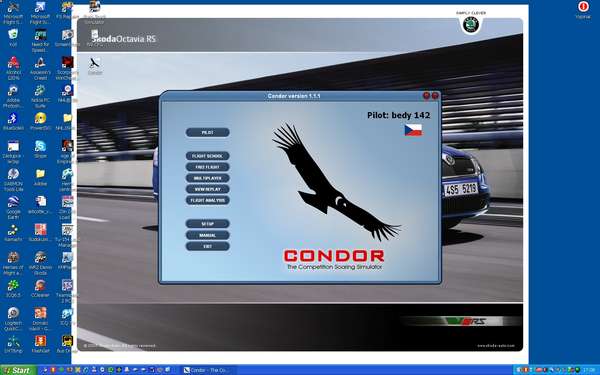The height and width of the screenshot is (375, 600).
Task: Open the Vypínač shortcut in the top-right corner
Action: [583, 10]
